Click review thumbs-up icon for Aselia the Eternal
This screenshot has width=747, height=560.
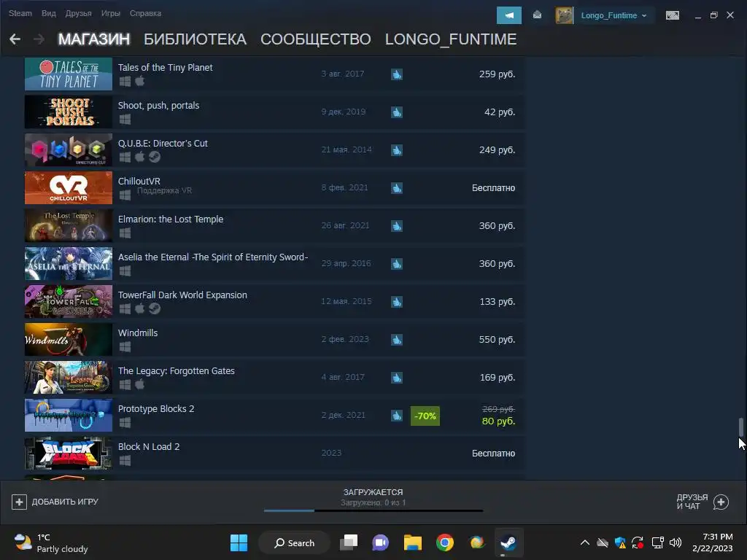tap(396, 264)
